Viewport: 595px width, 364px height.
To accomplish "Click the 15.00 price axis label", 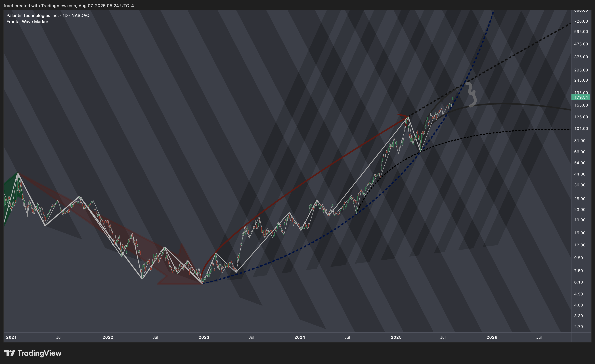I will [580, 233].
